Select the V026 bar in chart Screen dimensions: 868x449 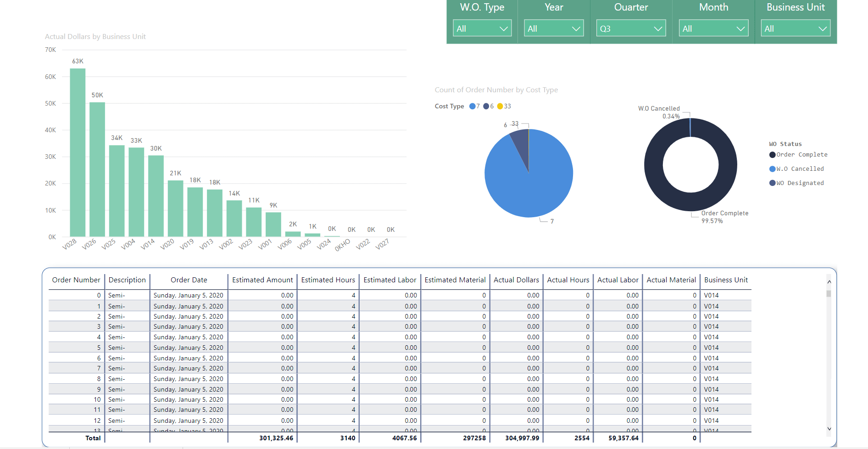97,169
